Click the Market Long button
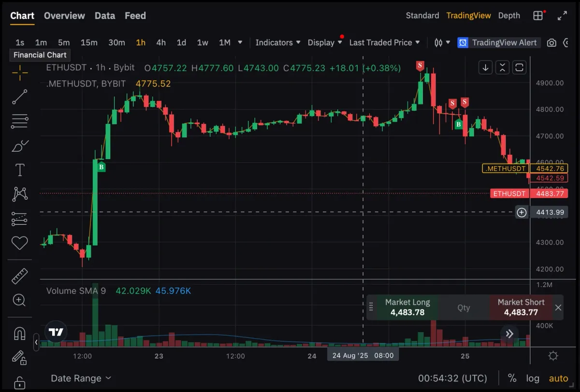Screen dimensions: 580x392 (x=407, y=307)
